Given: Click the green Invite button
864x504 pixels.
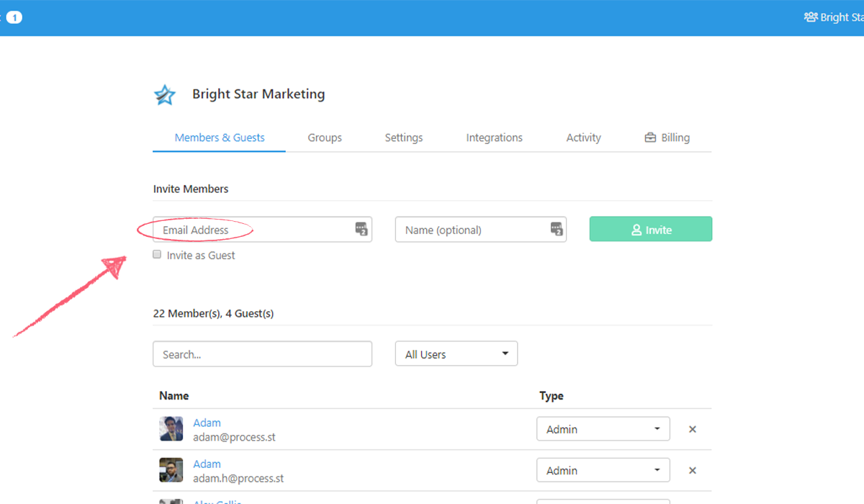Looking at the screenshot, I should (x=651, y=229).
